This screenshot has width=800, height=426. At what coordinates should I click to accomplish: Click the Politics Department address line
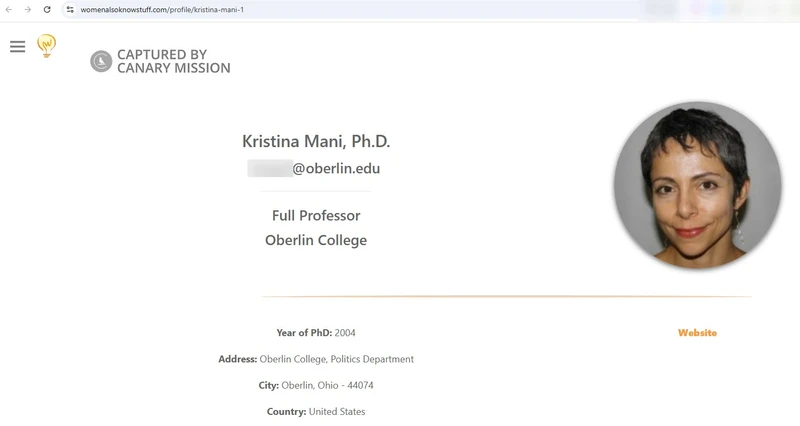(x=316, y=359)
